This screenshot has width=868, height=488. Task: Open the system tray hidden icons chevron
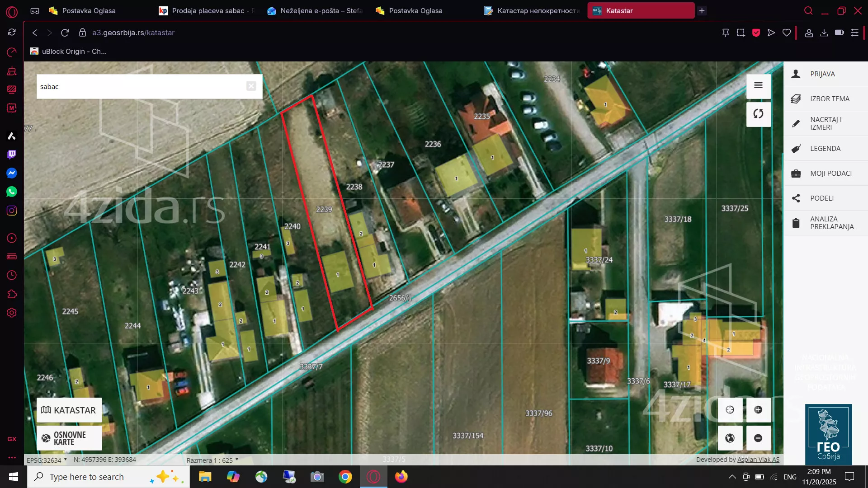coord(732,477)
